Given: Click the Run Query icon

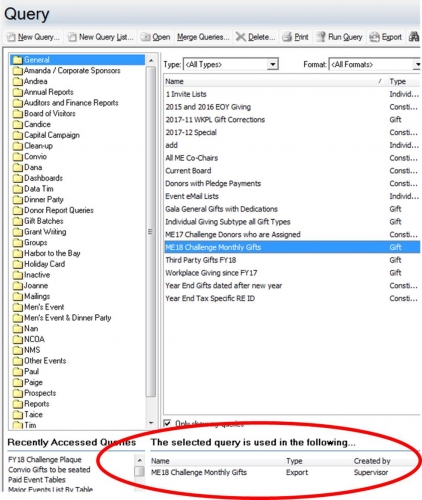Looking at the screenshot, I should (x=320, y=37).
